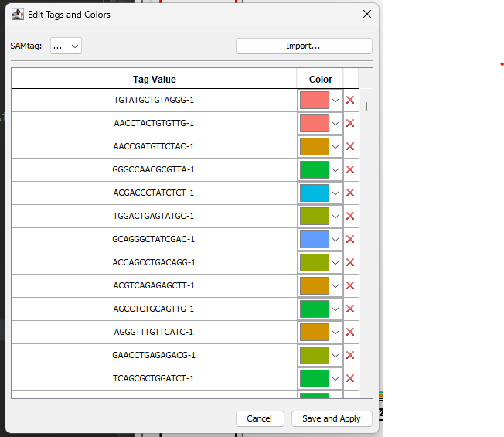Open color dropdown for ACCAGCCTGACAGG-1

(x=335, y=263)
